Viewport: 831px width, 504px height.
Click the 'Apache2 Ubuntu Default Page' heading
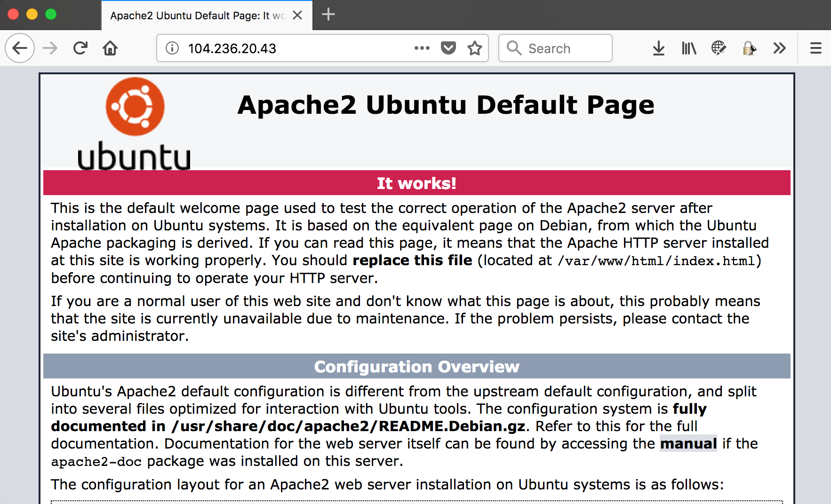point(446,105)
